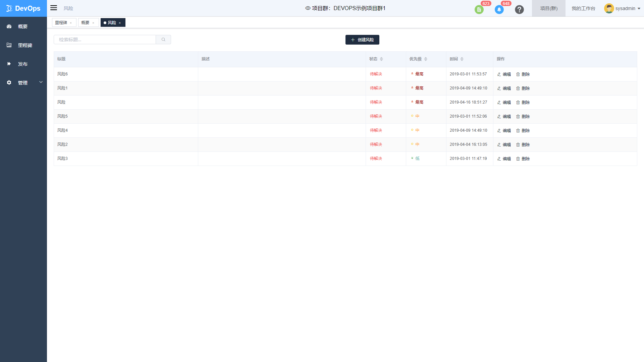
Task: Click the 648 notification badge
Action: pos(506,3)
